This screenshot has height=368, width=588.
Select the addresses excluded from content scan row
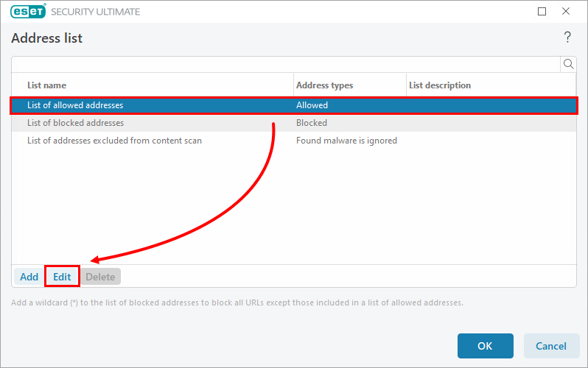click(x=114, y=141)
